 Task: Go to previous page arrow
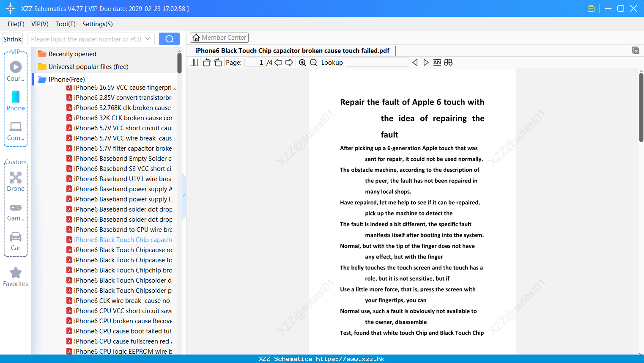(x=278, y=63)
